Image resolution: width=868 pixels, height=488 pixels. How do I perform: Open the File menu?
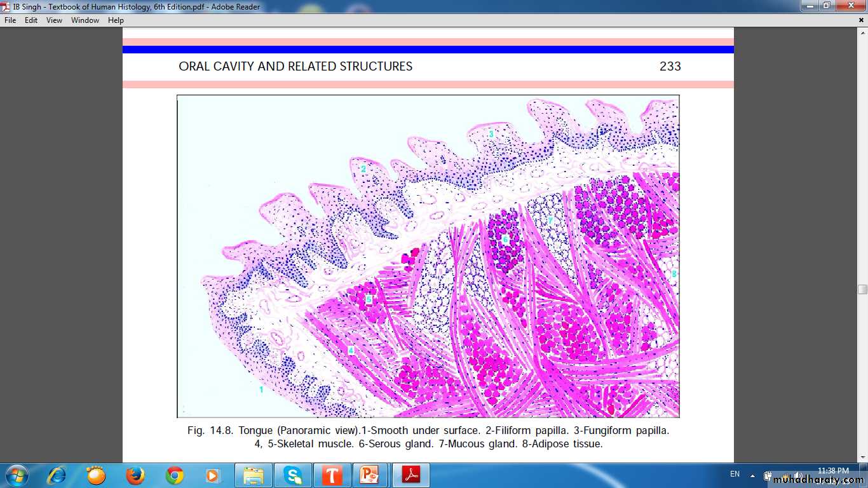[10, 20]
